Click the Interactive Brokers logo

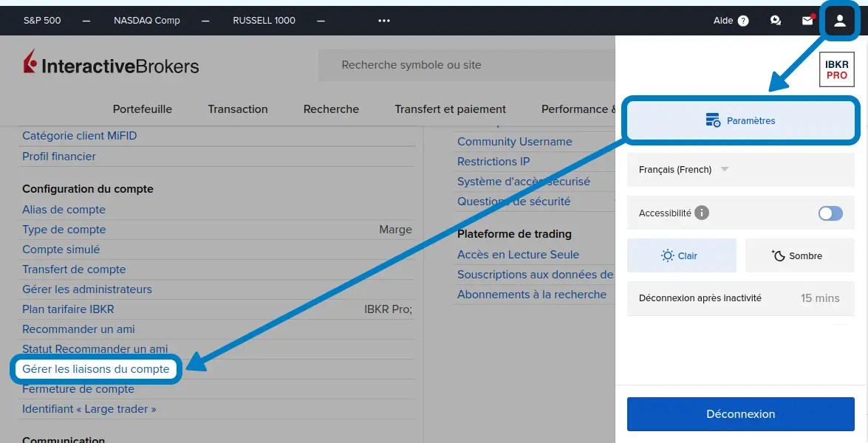(111, 65)
